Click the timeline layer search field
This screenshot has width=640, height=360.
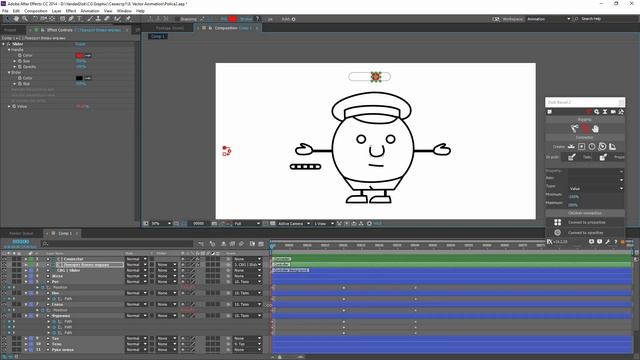pyautogui.click(x=117, y=244)
